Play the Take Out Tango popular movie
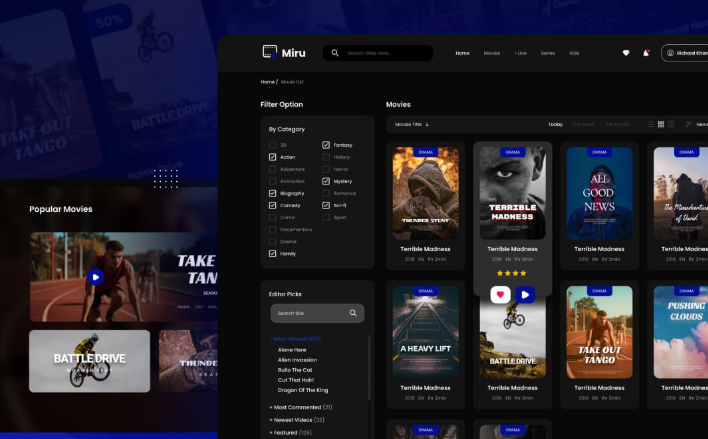 94,277
